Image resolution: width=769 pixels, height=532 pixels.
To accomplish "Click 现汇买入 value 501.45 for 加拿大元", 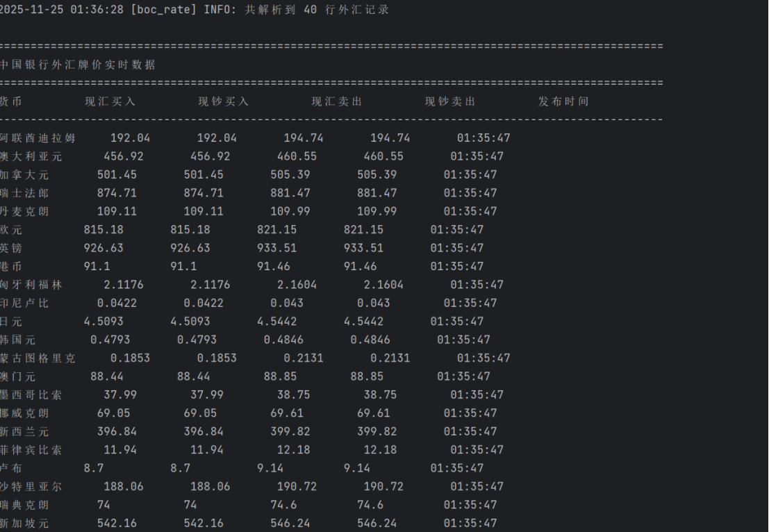I will [x=117, y=175].
